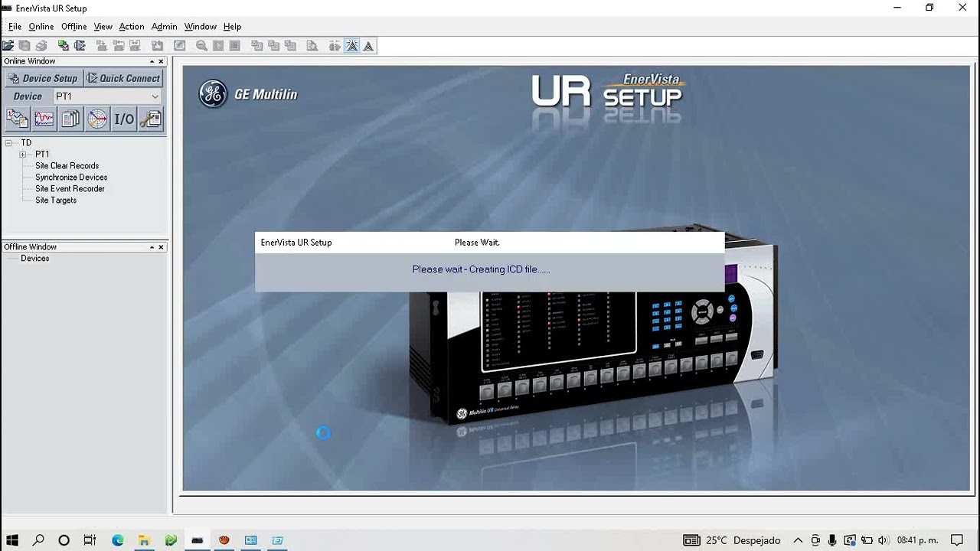Select Site Event Recorder tree item
The width and height of the screenshot is (980, 551).
[70, 189]
